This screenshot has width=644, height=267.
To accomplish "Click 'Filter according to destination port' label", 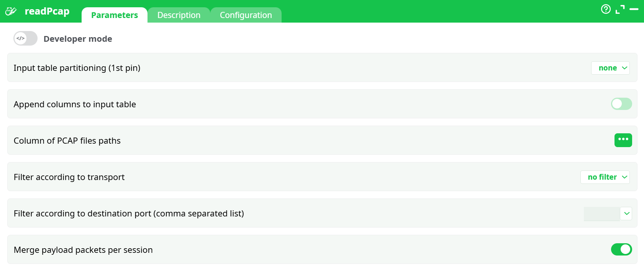I will tap(129, 213).
